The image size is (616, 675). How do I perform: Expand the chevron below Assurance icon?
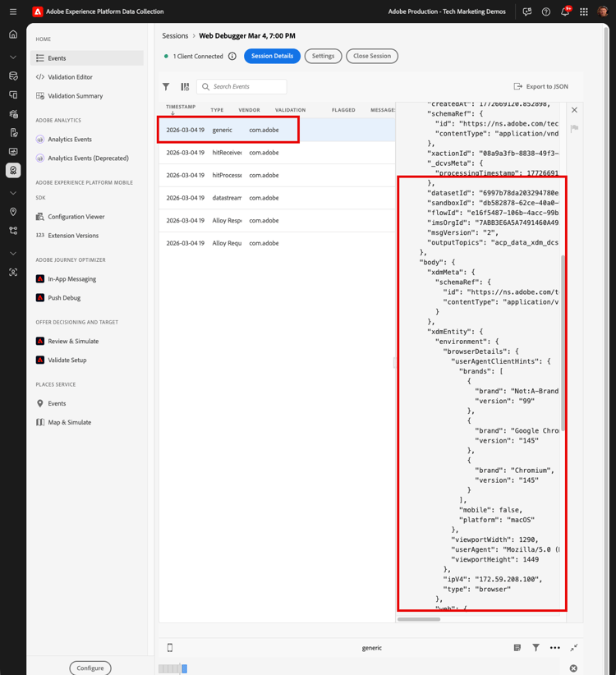(x=13, y=193)
